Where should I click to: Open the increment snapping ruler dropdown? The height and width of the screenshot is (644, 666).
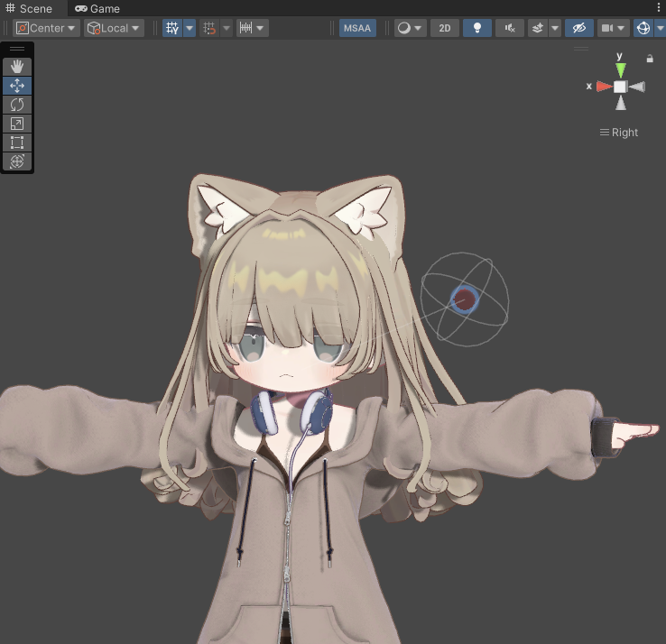pyautogui.click(x=253, y=28)
